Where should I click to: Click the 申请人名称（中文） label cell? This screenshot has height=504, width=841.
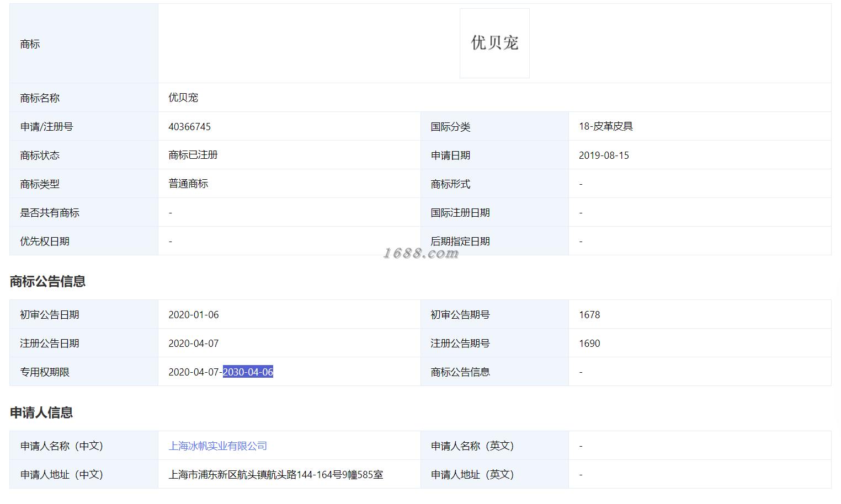click(x=84, y=446)
